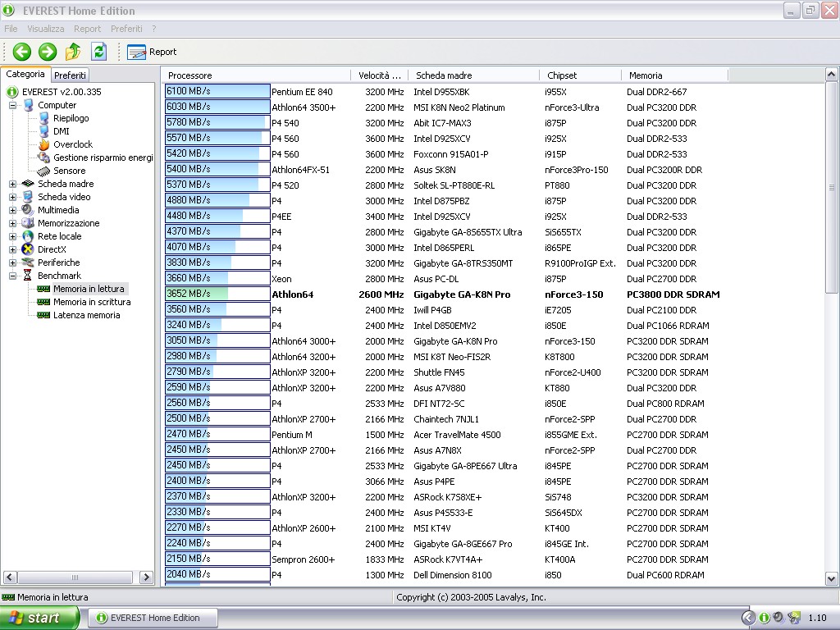The height and width of the screenshot is (630, 840).
Task: Expand hidden tray icons with the chevron
Action: pos(748,618)
